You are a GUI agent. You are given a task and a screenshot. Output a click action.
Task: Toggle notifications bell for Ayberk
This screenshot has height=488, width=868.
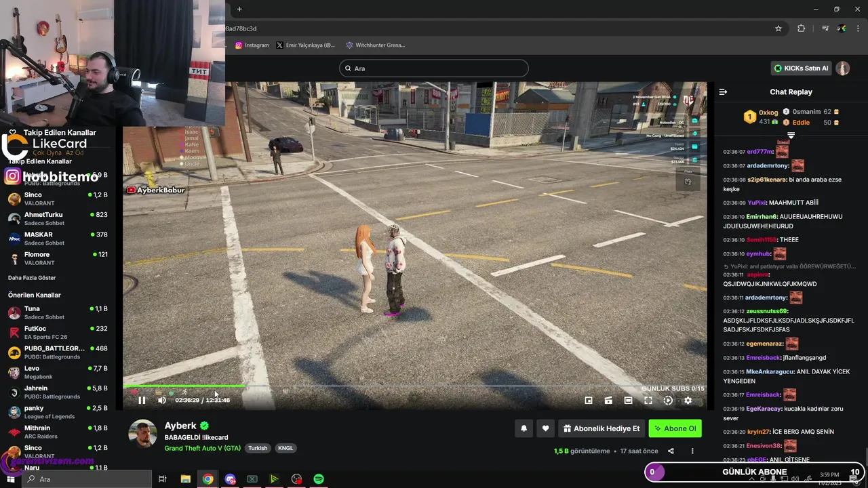click(x=524, y=428)
